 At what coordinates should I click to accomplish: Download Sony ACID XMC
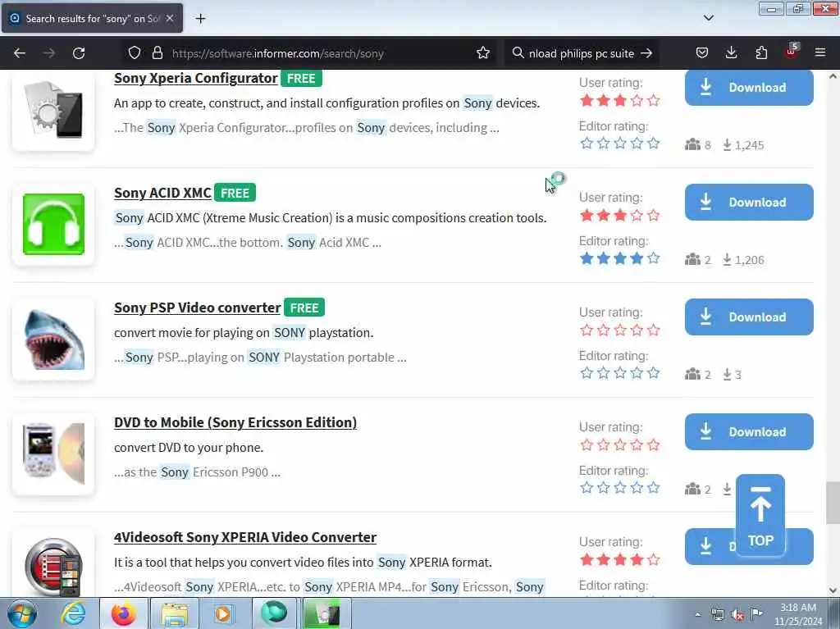click(749, 202)
